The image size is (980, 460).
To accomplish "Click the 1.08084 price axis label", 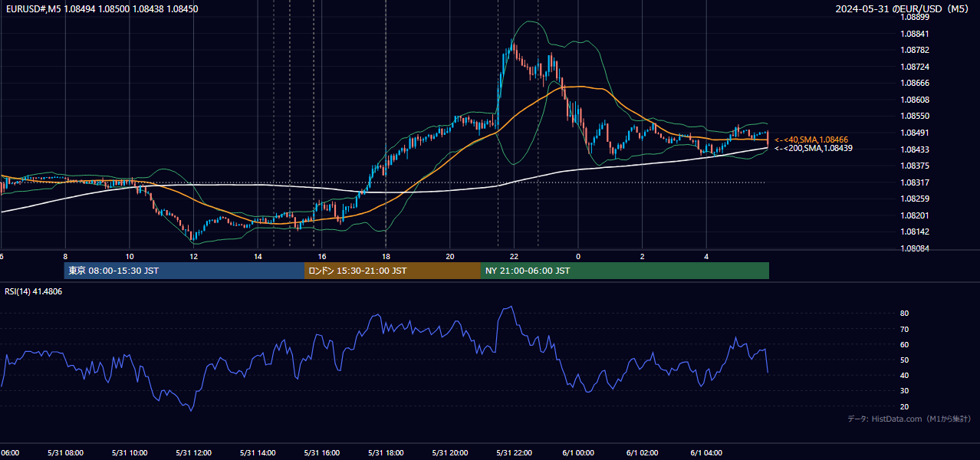I will click(915, 248).
